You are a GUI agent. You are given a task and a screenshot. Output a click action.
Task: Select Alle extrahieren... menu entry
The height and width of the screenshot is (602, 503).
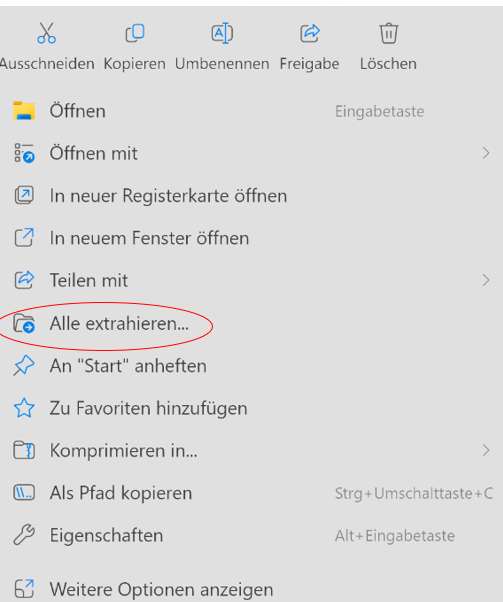pos(252,323)
